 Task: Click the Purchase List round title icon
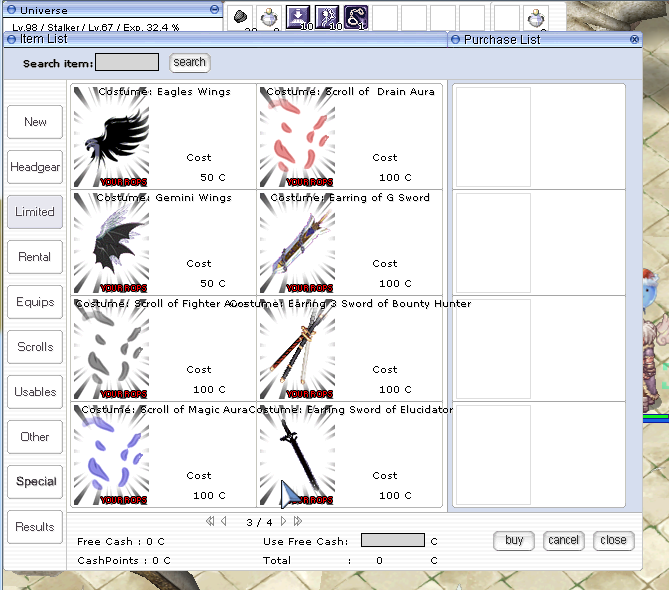(456, 40)
